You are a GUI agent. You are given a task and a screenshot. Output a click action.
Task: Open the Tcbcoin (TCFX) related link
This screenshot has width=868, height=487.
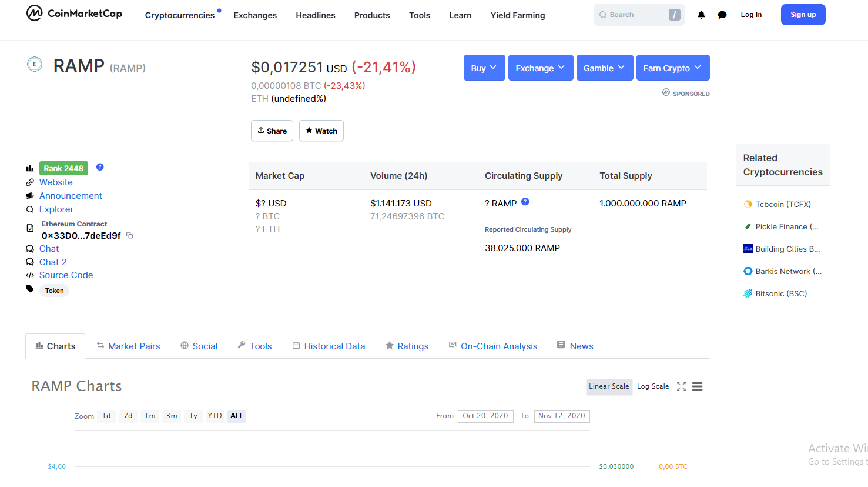click(x=783, y=204)
